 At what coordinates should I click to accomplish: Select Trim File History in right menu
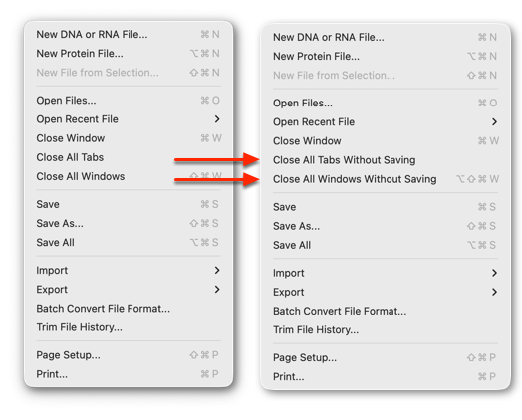tap(386, 329)
